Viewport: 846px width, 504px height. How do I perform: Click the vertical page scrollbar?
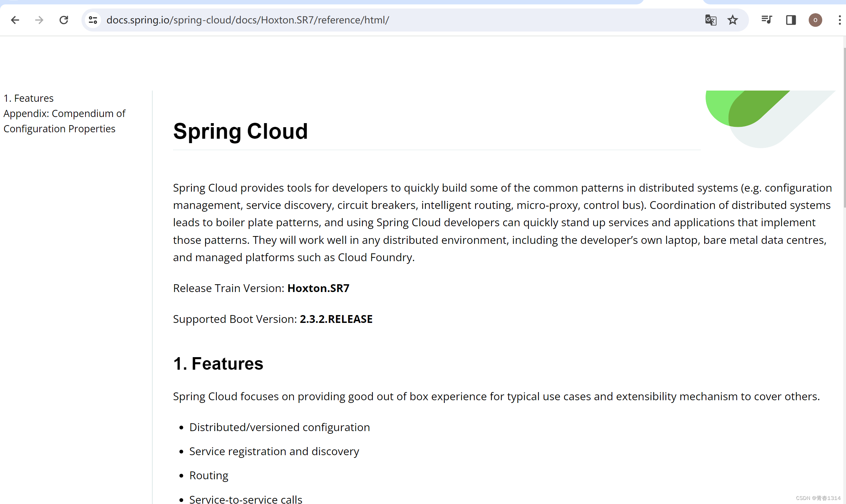click(844, 128)
